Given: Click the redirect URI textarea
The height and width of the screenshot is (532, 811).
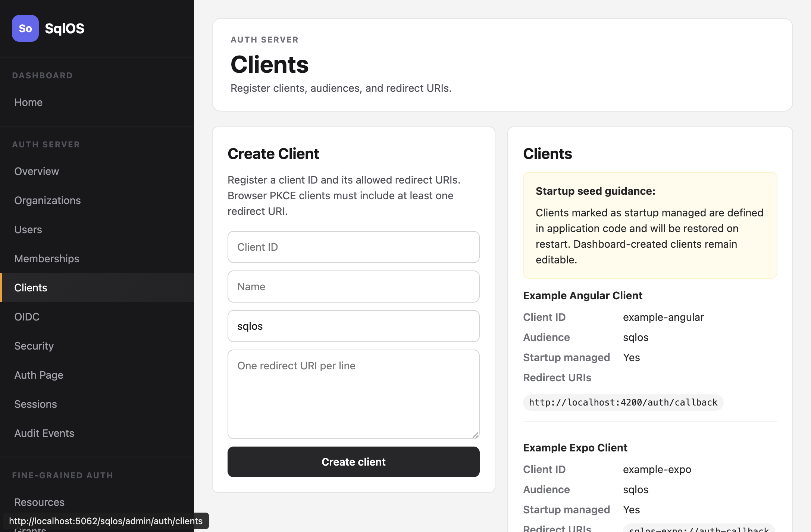Looking at the screenshot, I should pos(353,394).
